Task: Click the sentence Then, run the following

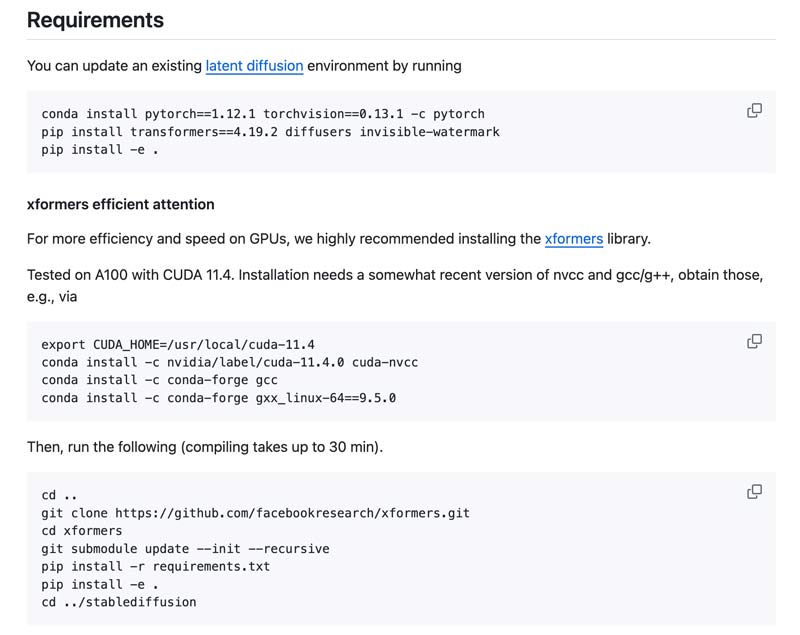Action: (x=205, y=447)
